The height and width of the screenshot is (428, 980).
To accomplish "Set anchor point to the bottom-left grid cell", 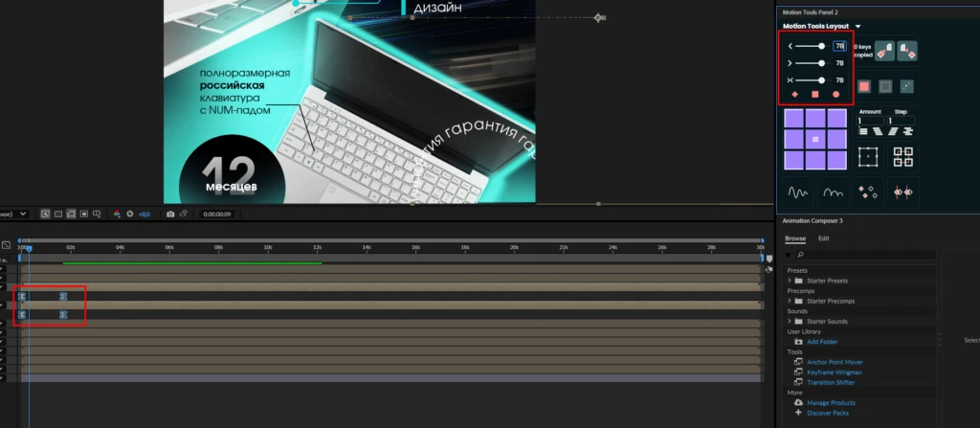I will click(x=793, y=160).
